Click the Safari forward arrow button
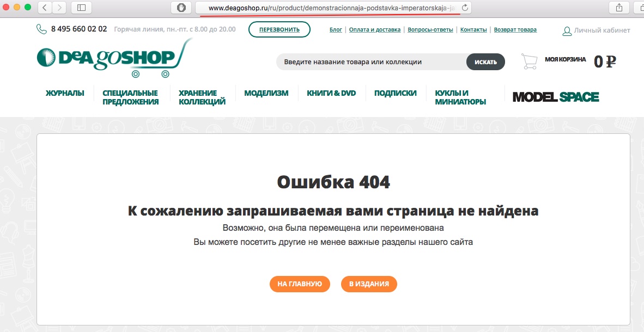The width and height of the screenshot is (644, 332). pos(59,8)
